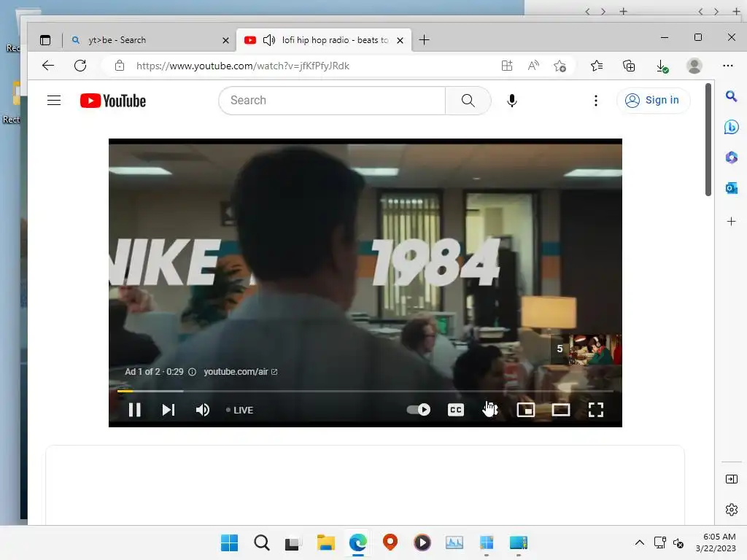
Task: View site information lock icon
Action: click(120, 66)
